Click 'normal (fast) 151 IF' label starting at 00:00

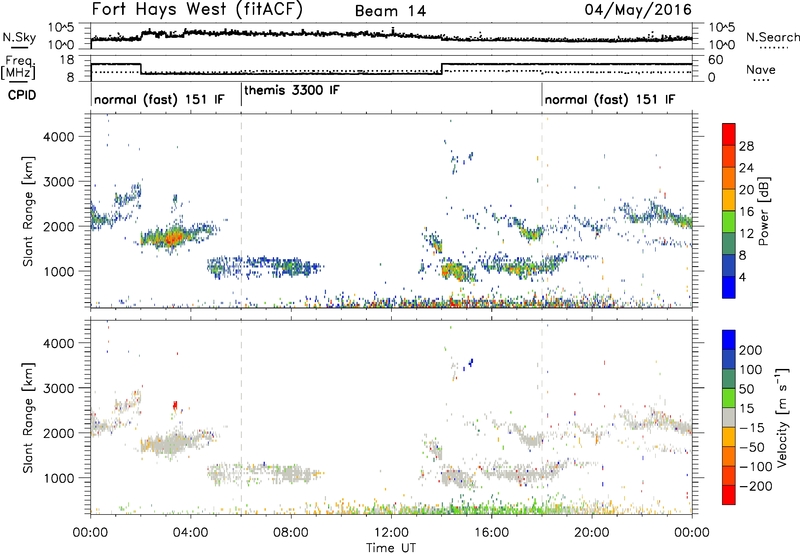click(159, 99)
